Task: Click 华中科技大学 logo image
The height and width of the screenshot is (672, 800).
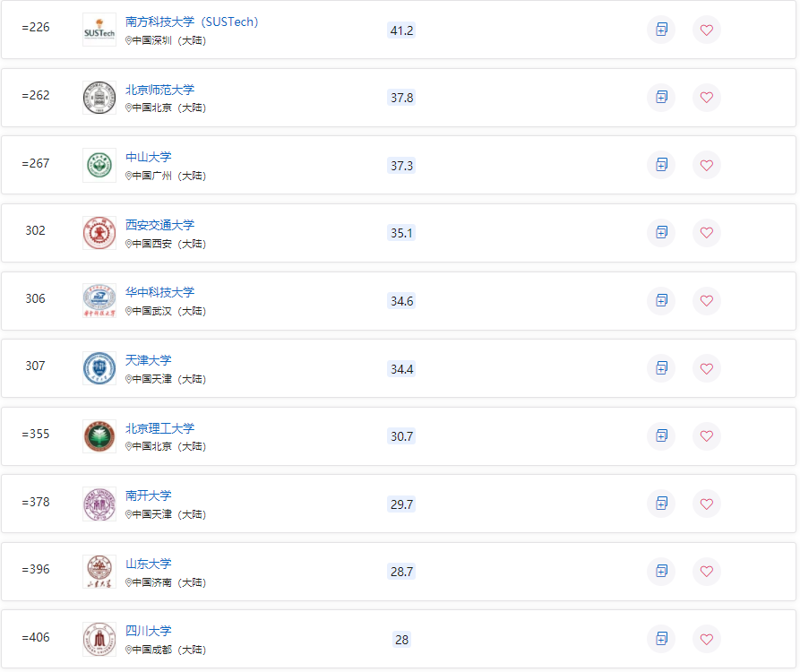Action: tap(99, 300)
